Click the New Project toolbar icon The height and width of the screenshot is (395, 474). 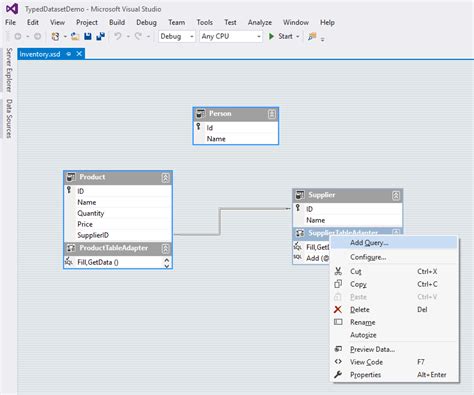55,36
